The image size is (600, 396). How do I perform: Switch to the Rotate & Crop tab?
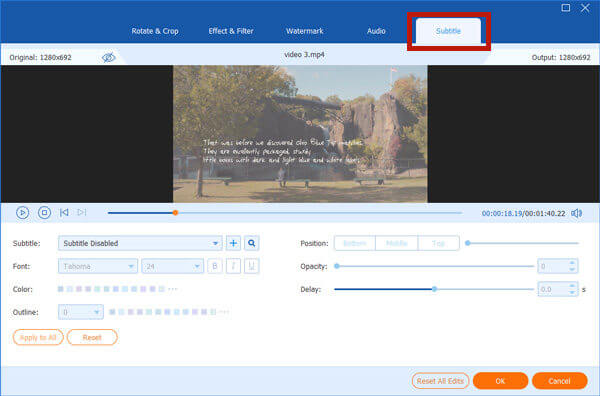pyautogui.click(x=155, y=31)
